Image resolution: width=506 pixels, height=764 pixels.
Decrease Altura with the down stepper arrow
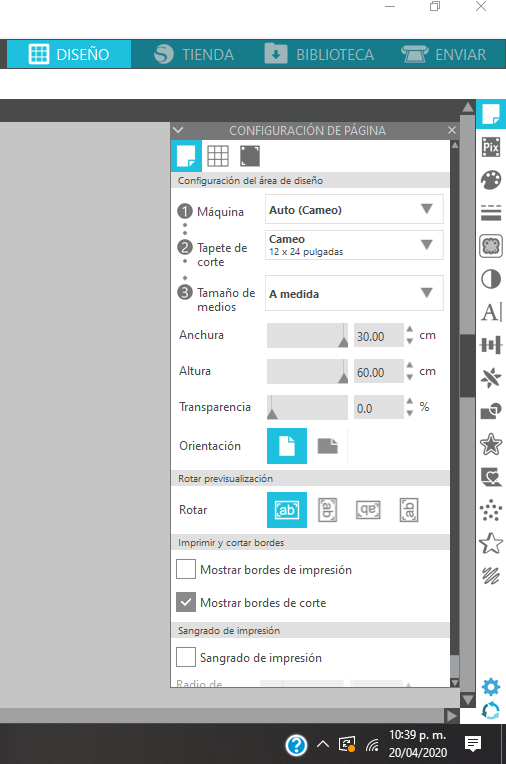409,378
